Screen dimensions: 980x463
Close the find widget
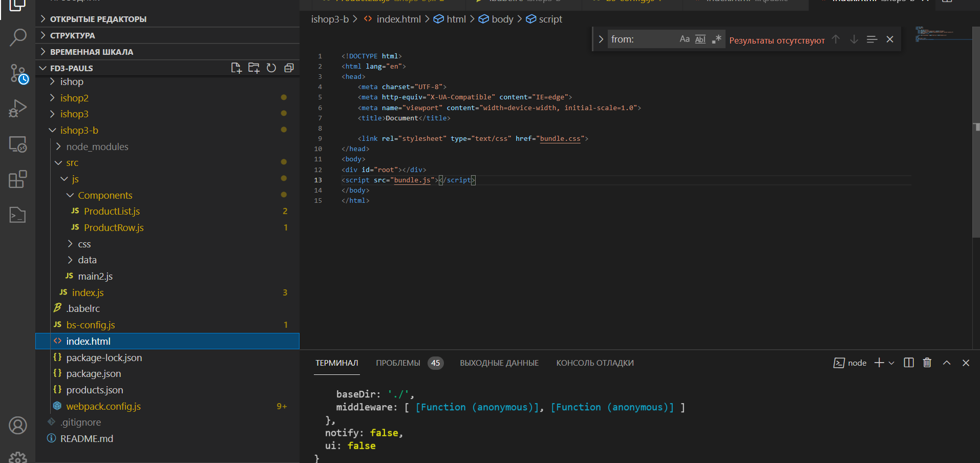tap(890, 39)
